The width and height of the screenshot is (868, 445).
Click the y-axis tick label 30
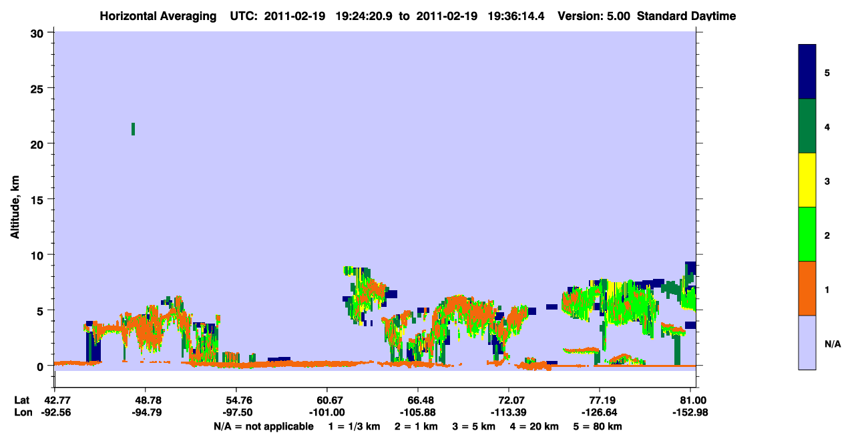click(39, 32)
